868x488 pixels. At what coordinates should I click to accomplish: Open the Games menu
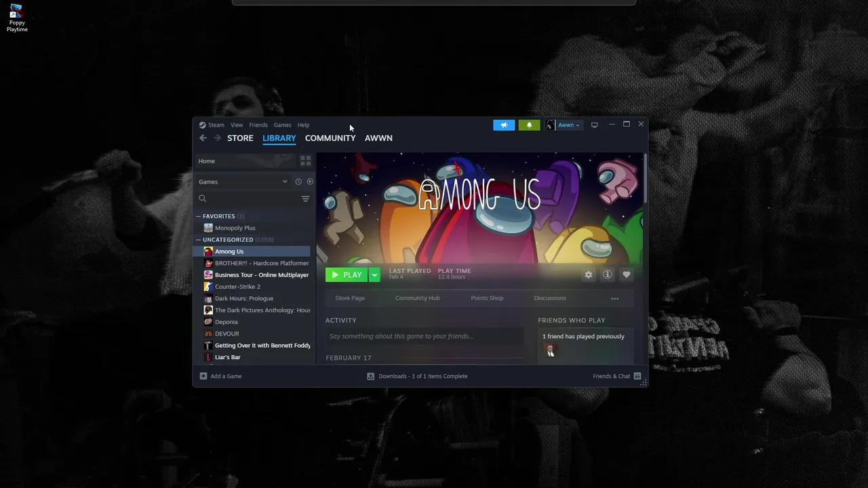coord(282,125)
